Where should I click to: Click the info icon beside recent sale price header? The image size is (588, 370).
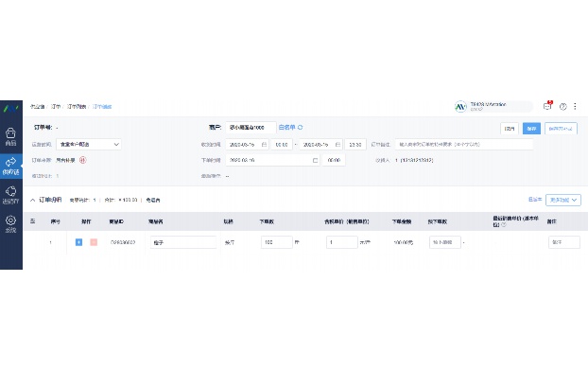coord(504,225)
